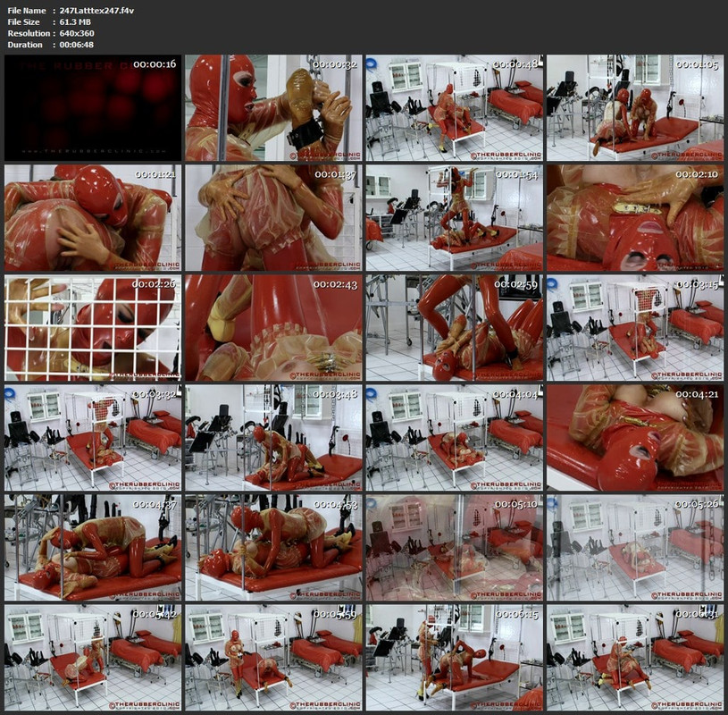Image resolution: width=728 pixels, height=715 pixels.
Task: Open the thumbnail stamped 00:02:26
Action: click(93, 327)
